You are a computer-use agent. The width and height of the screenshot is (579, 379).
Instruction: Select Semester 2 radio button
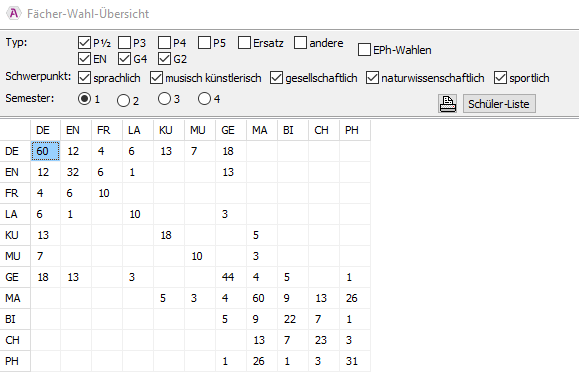coord(123,100)
